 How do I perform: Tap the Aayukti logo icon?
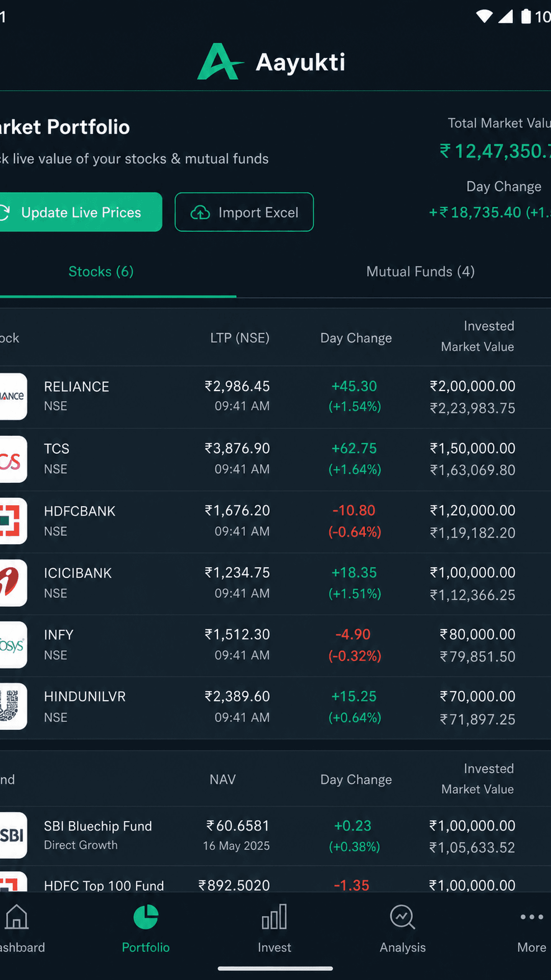coord(220,61)
